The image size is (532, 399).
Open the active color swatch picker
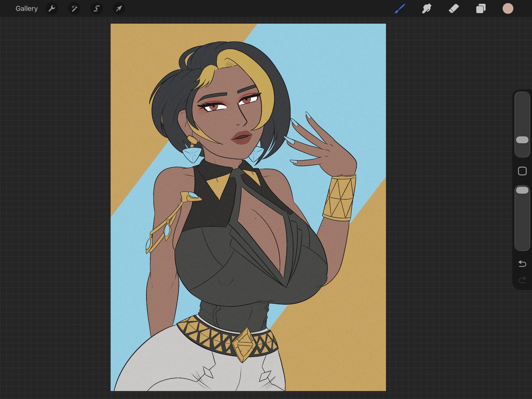508,9
